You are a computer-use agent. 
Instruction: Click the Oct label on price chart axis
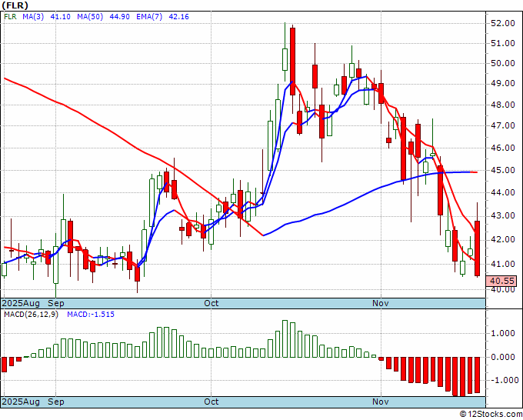pos(212,303)
